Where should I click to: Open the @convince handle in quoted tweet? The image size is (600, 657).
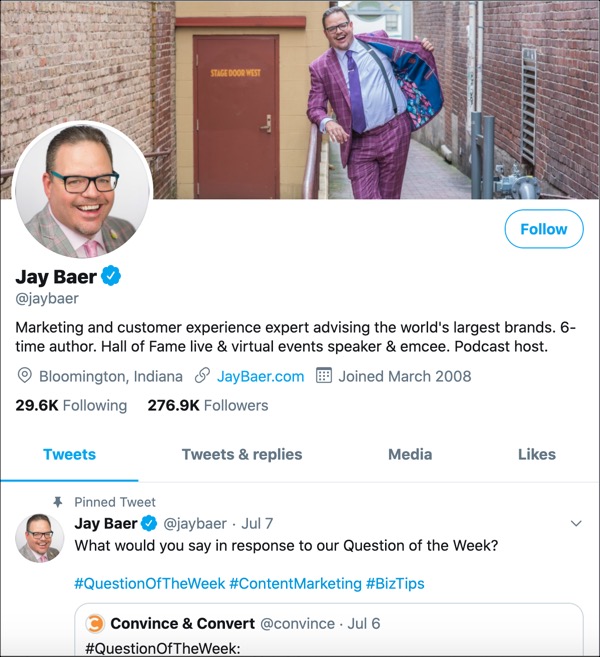coord(297,623)
